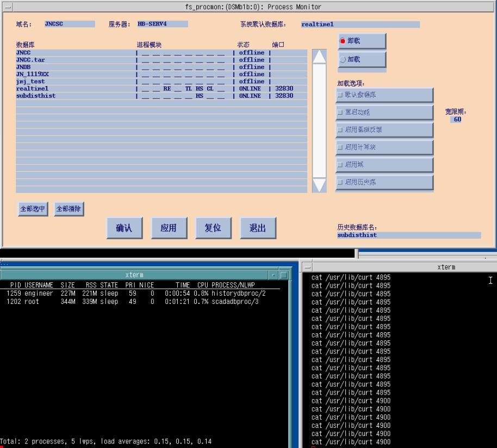Select the 加载 (load) radio button
The height and width of the screenshot is (448, 497).
(343, 60)
